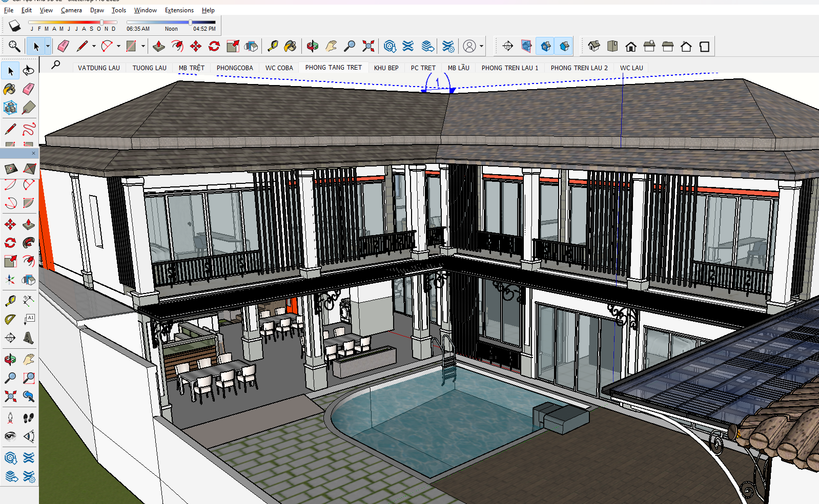Expand the Select tool dropdown arrow
Screen dimensions: 819x504
pos(48,46)
